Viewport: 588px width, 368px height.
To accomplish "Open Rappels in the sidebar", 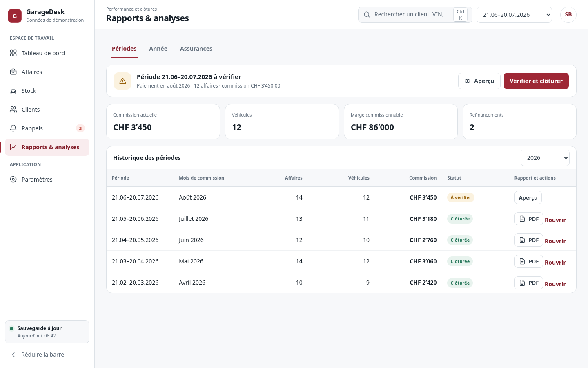I will point(47,128).
